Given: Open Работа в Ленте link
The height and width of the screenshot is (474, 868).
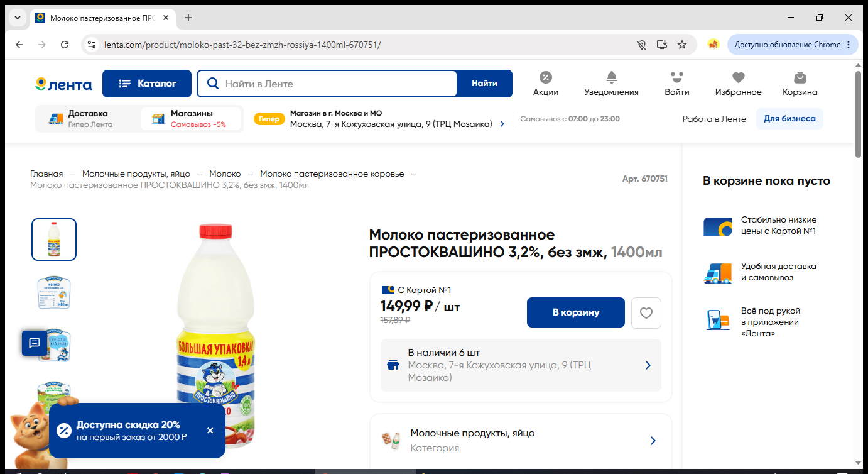Looking at the screenshot, I should click(x=714, y=119).
